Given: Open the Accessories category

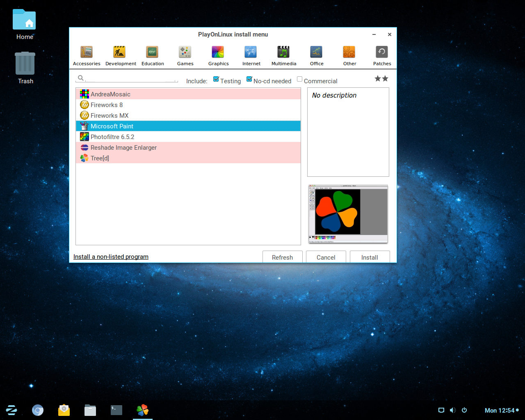Looking at the screenshot, I should pyautogui.click(x=86, y=55).
